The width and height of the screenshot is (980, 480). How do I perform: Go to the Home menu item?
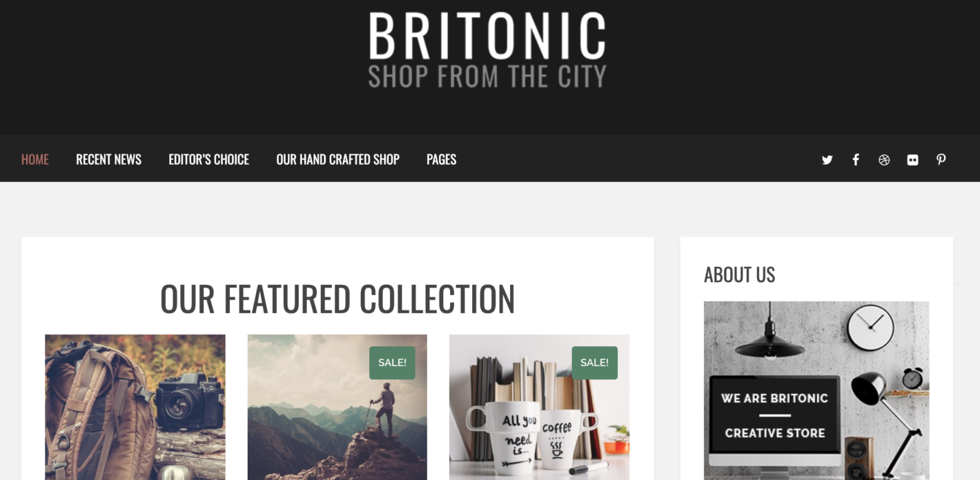click(x=35, y=159)
